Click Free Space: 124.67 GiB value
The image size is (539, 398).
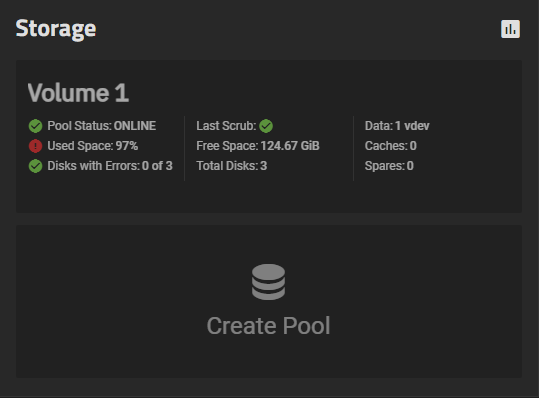tap(258, 146)
